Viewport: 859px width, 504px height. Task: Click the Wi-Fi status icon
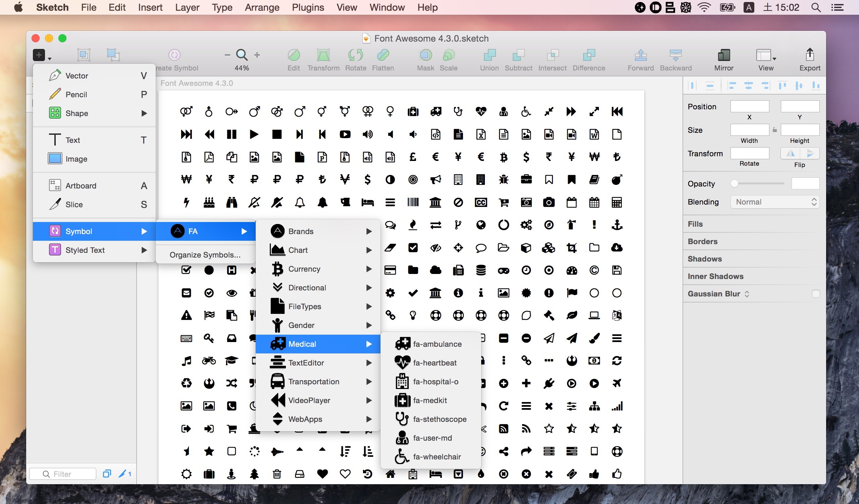[704, 7]
